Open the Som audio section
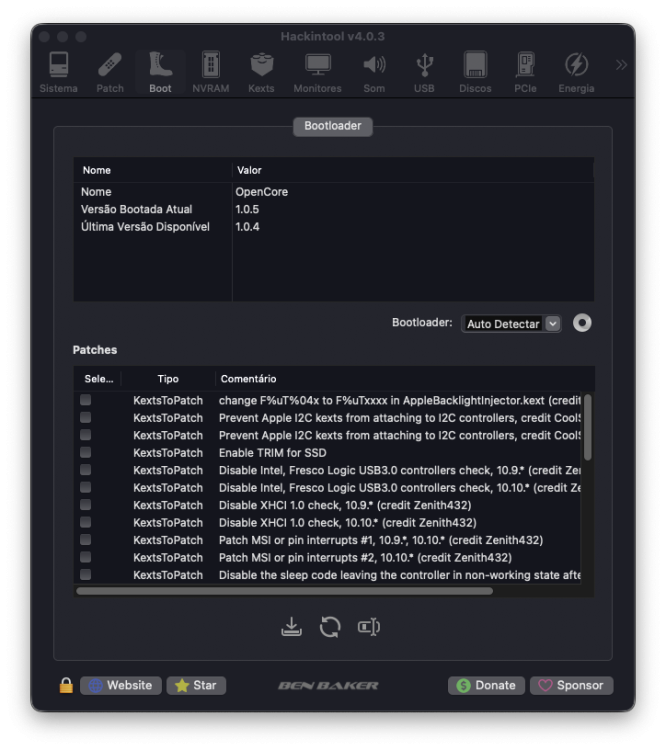 [374, 72]
